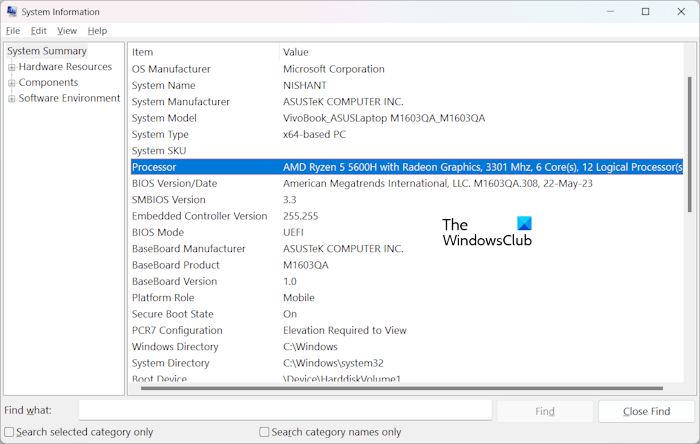Click the value VivoBook_ASUSLaptop M1603QA_M1603QA

click(x=384, y=118)
